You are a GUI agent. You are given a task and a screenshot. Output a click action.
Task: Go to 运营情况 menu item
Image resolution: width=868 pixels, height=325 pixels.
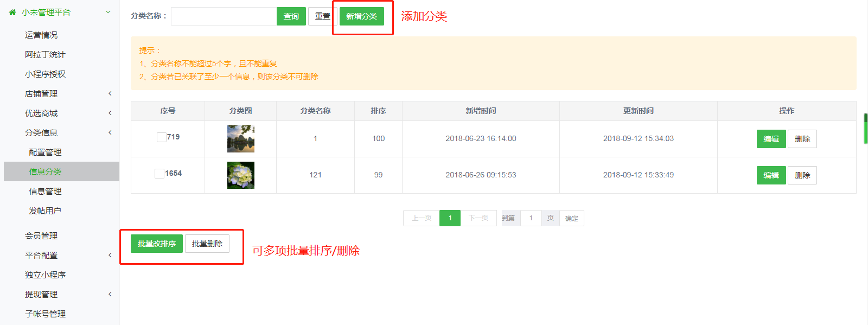click(41, 35)
